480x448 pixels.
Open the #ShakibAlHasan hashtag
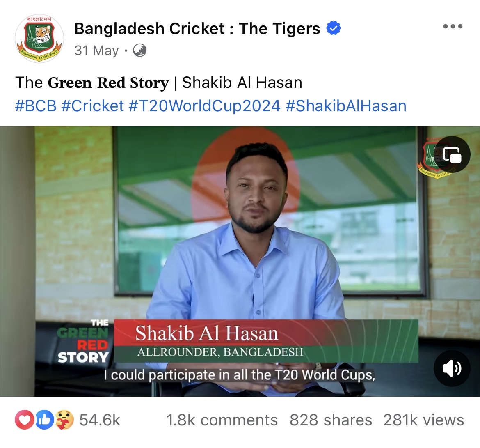346,106
